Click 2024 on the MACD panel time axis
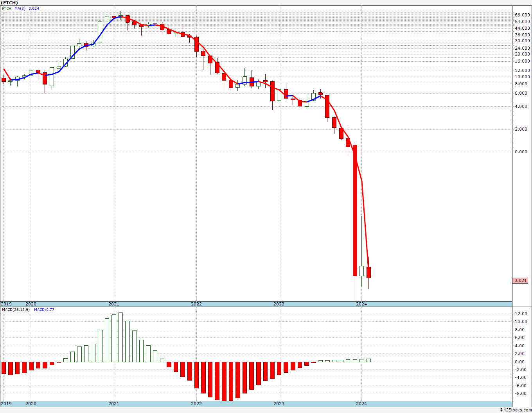Image resolution: width=532 pixels, height=413 pixels. (x=361, y=404)
